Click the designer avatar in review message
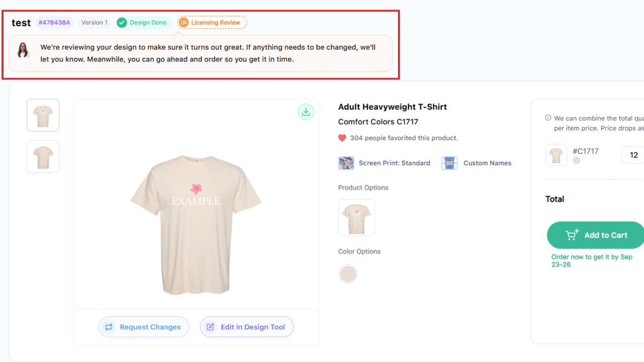Image resolution: width=644 pixels, height=362 pixels. point(24,50)
